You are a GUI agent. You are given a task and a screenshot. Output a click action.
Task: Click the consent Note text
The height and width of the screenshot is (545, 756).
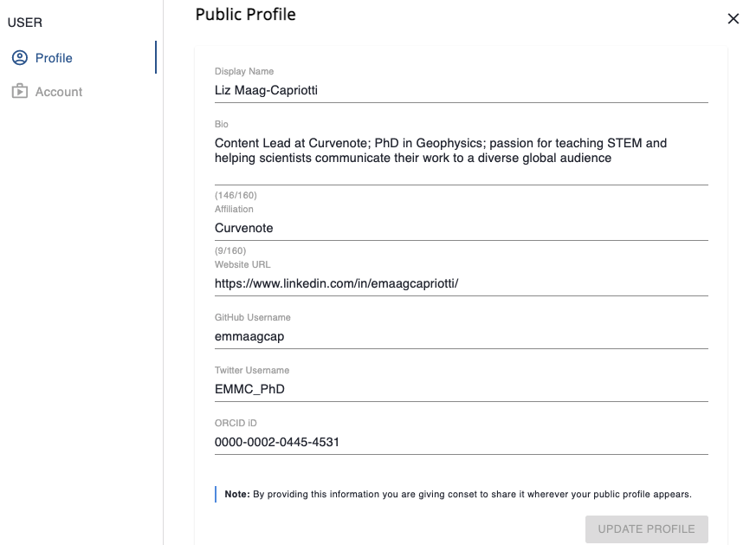(x=458, y=494)
